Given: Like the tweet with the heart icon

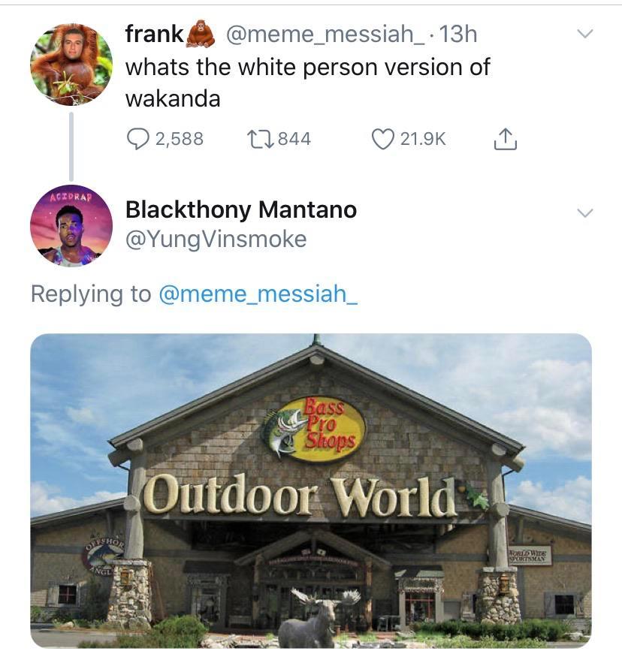Looking at the screenshot, I should tap(382, 140).
